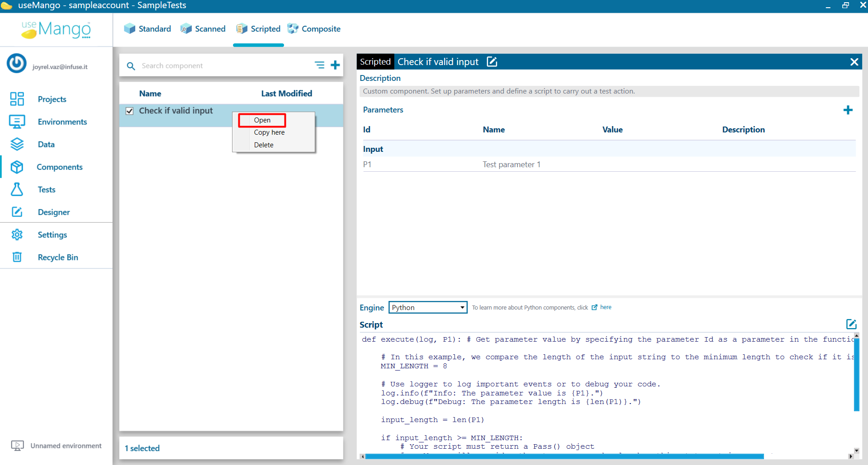Viewport: 868px width, 465px height.
Task: Switch to the Composite components tab
Action: 314,29
